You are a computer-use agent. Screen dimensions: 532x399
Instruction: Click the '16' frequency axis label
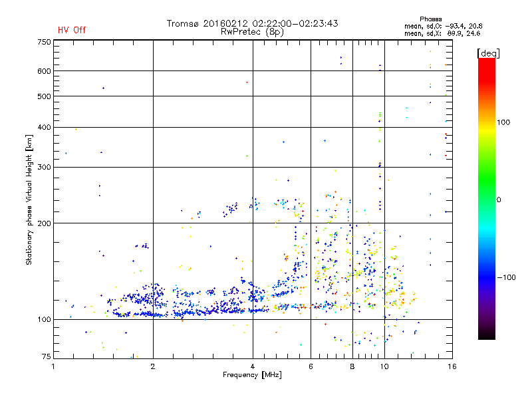click(452, 366)
